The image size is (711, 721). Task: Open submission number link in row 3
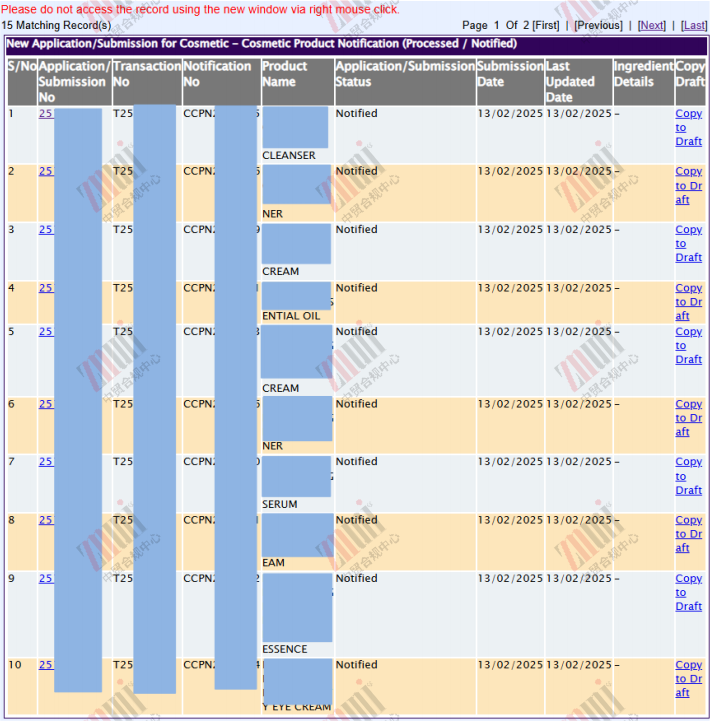click(46, 229)
